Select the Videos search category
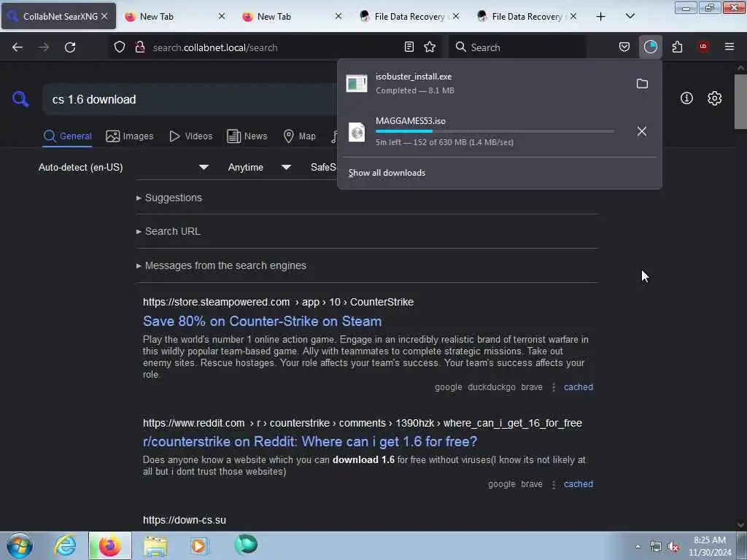747x560 pixels. point(190,136)
